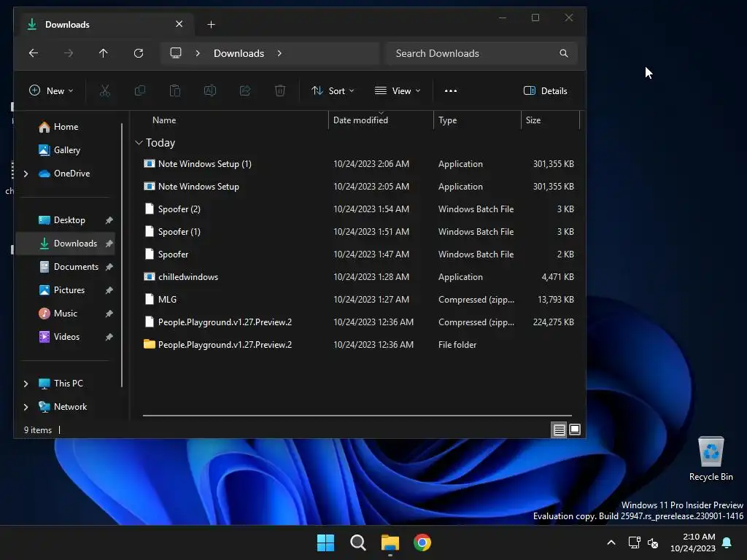Click the Cut scissors icon
Screen dimensions: 747x560
105,90
